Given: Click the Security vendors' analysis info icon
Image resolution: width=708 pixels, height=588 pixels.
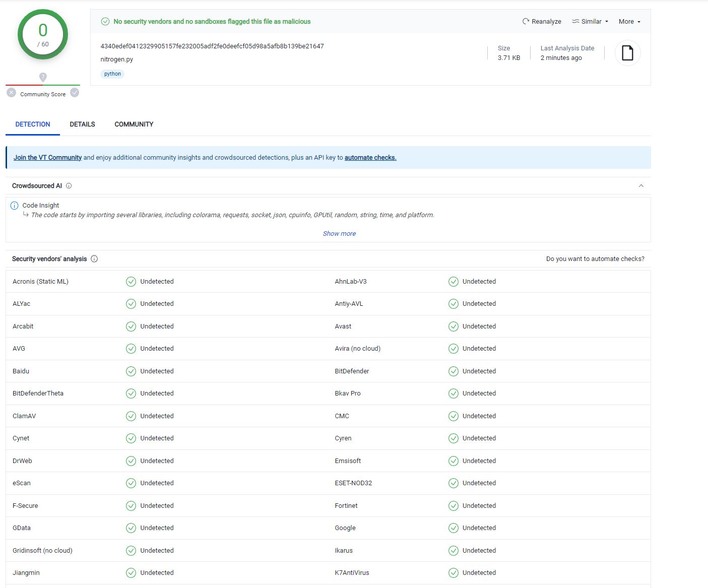Looking at the screenshot, I should coord(94,258).
